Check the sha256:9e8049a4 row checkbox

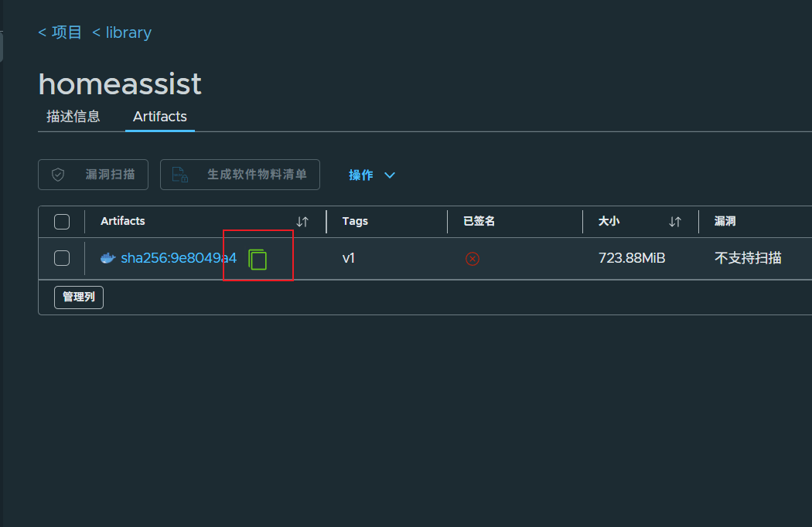tap(62, 258)
